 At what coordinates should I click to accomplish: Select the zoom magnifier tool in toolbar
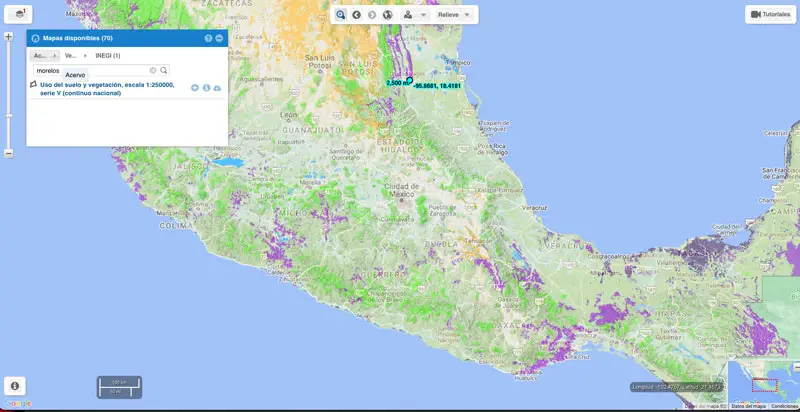[341, 15]
